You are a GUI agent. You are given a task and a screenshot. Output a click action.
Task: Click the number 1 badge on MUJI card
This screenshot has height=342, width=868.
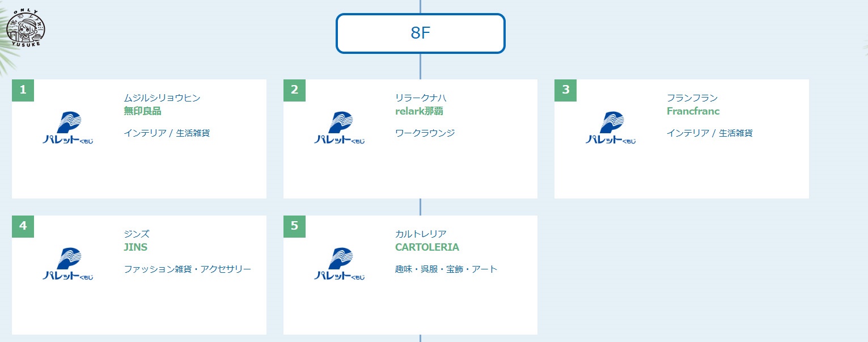[23, 90]
